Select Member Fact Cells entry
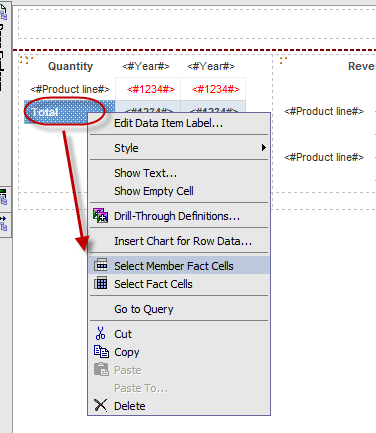 [179, 266]
